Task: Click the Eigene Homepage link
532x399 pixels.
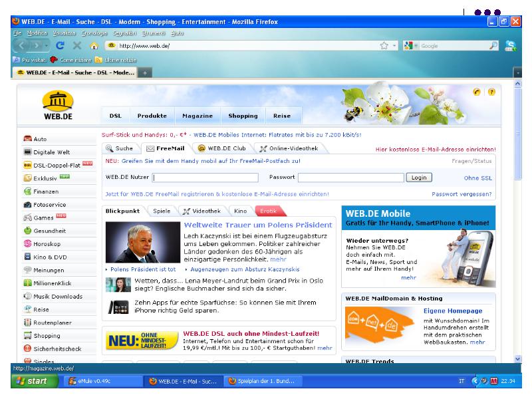Action: 453,311
